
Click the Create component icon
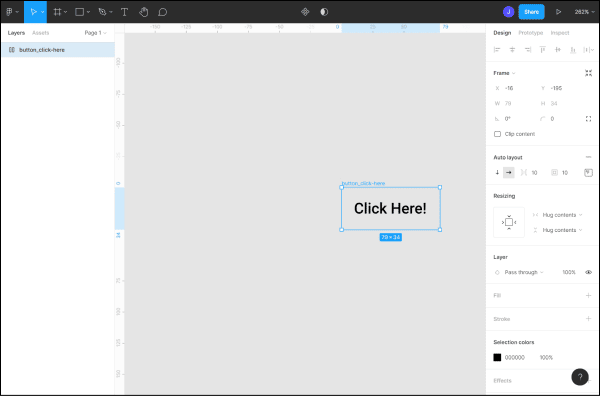(305, 12)
